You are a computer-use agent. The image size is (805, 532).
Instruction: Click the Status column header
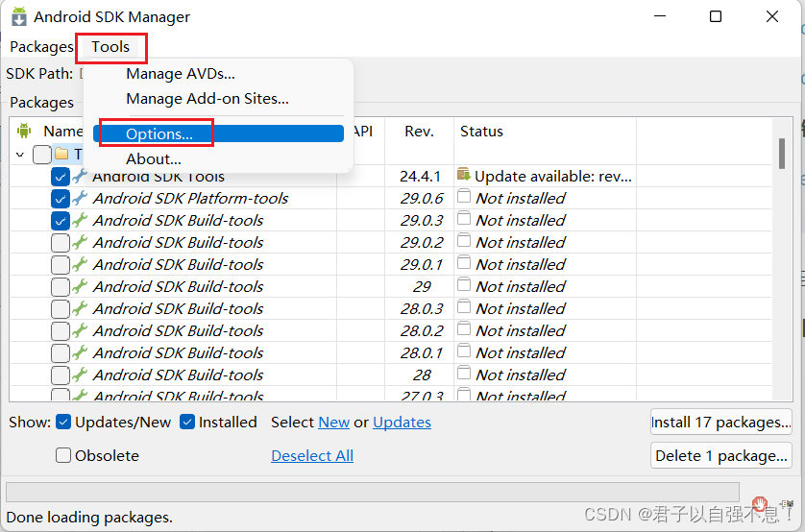coord(481,132)
